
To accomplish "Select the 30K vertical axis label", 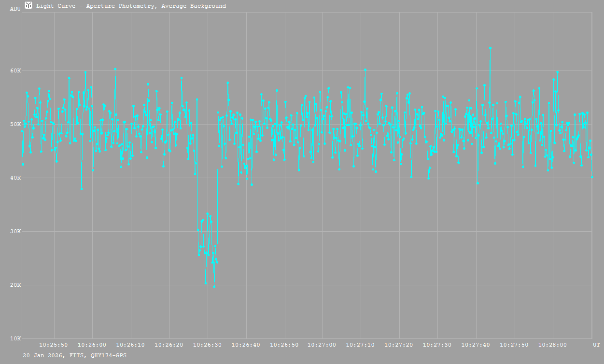I will click(x=16, y=232).
